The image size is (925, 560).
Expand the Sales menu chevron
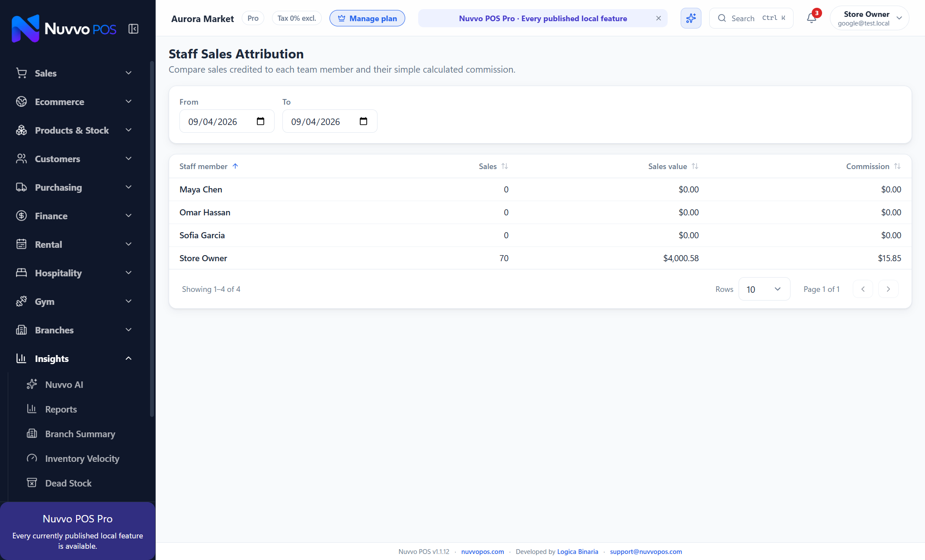128,73
